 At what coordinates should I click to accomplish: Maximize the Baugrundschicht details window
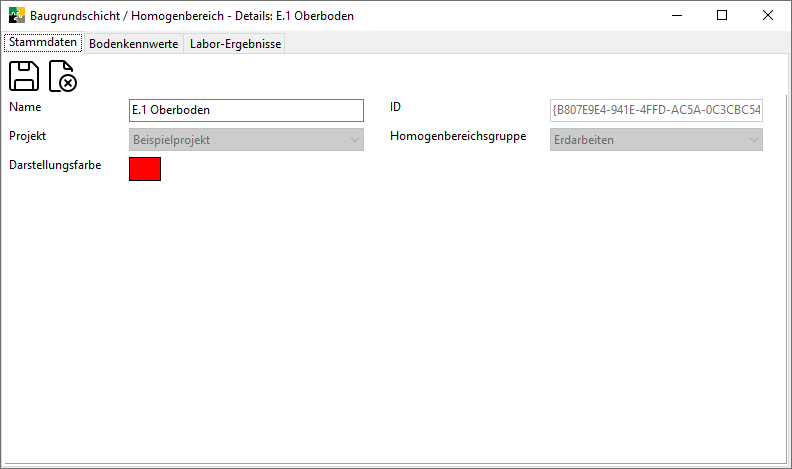[721, 16]
